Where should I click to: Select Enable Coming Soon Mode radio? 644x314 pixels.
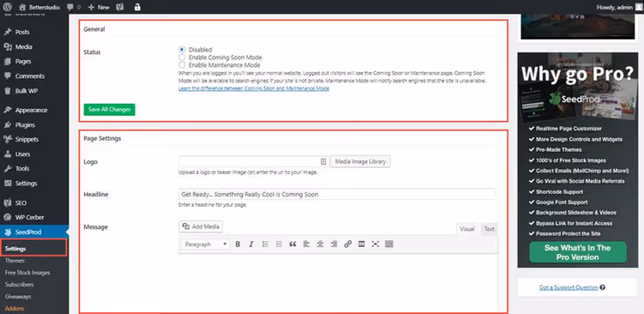coord(182,57)
